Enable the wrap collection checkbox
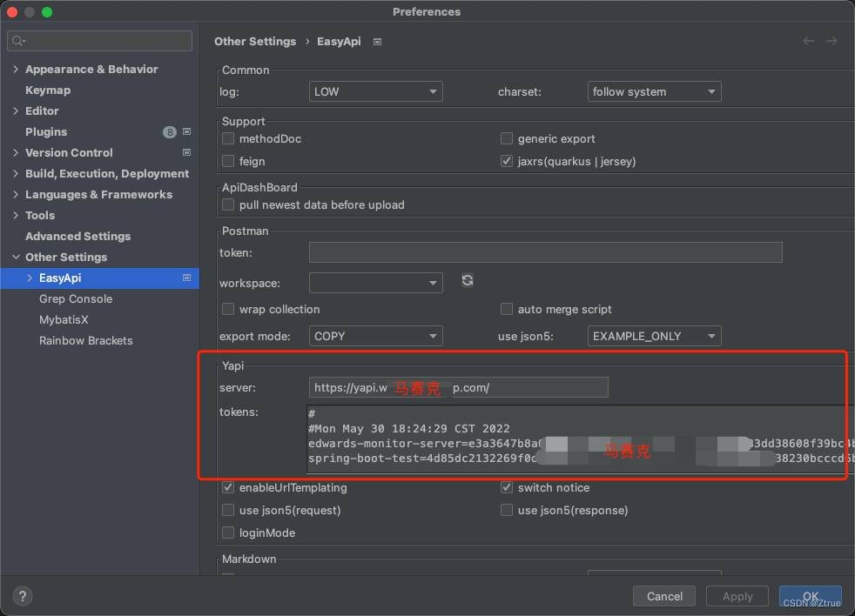Viewport: 855px width, 616px height. (x=228, y=309)
